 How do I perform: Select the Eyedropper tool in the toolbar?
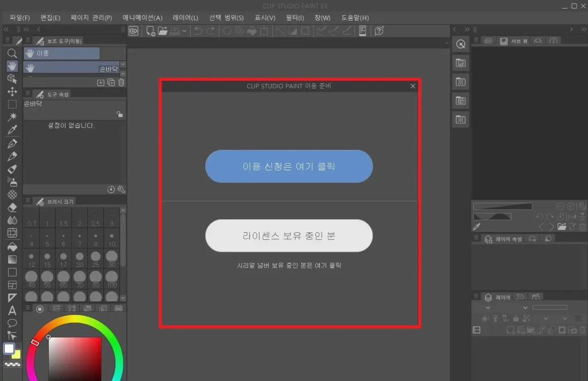coord(12,130)
